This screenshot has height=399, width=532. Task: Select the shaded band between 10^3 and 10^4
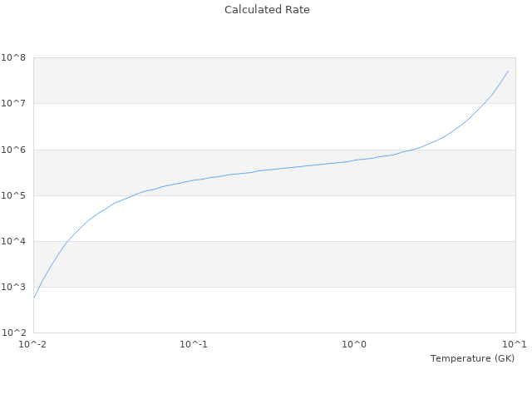click(x=274, y=264)
